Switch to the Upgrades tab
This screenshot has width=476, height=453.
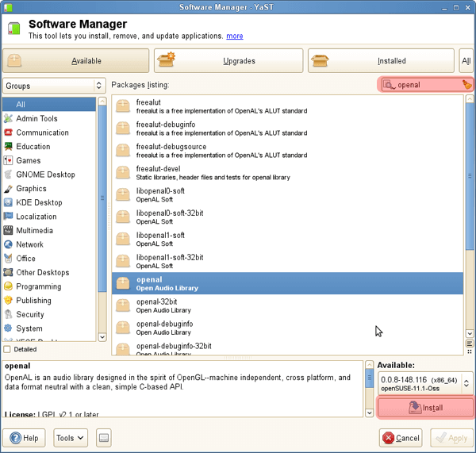click(228, 61)
